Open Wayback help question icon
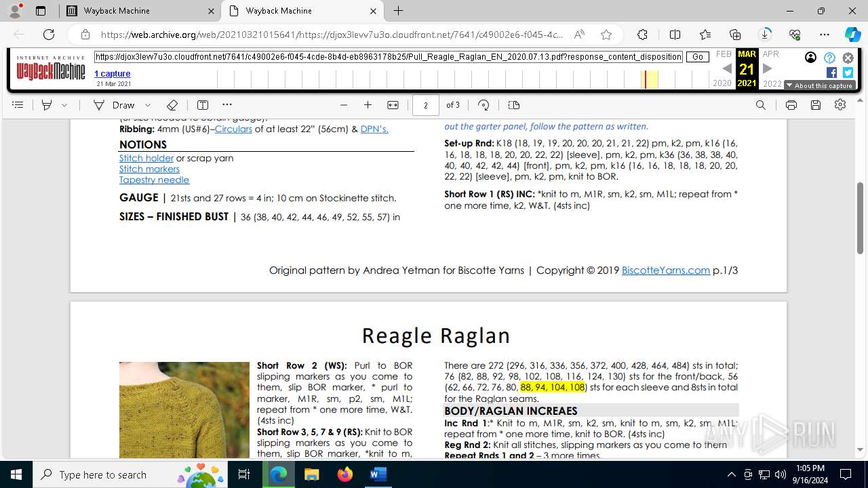Image resolution: width=868 pixels, height=488 pixels. tap(829, 58)
